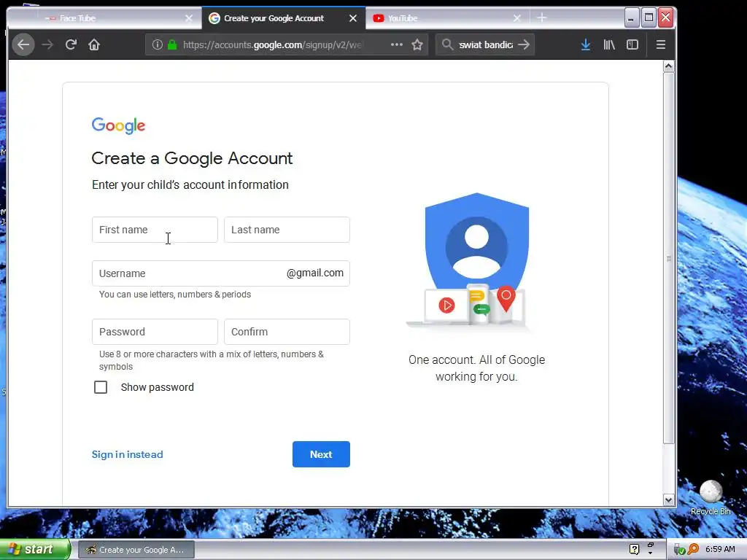Click the scrollbar down arrow
Viewport: 747px width, 560px height.
tap(668, 500)
